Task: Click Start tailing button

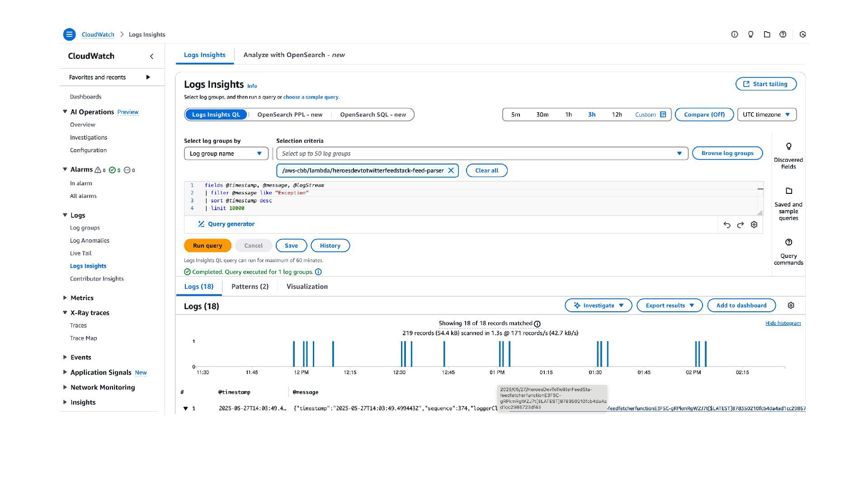Action: pyautogui.click(x=766, y=84)
